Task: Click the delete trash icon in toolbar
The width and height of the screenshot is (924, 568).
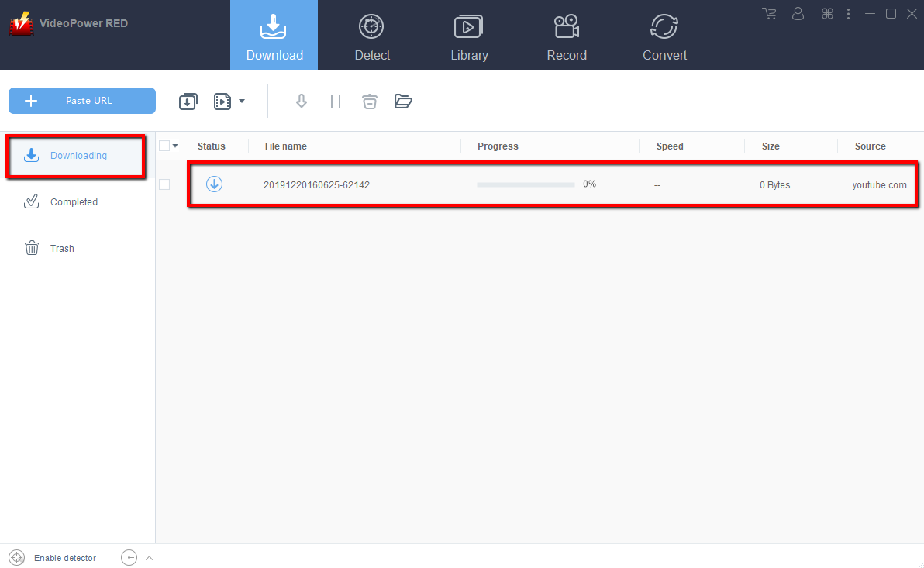Action: (370, 102)
